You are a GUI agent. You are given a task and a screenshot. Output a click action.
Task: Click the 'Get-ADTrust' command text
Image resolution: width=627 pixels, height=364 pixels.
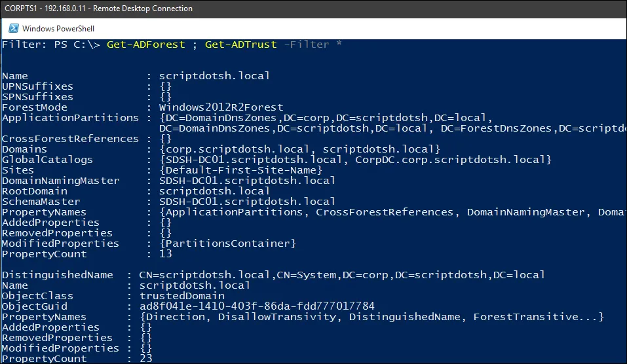240,45
